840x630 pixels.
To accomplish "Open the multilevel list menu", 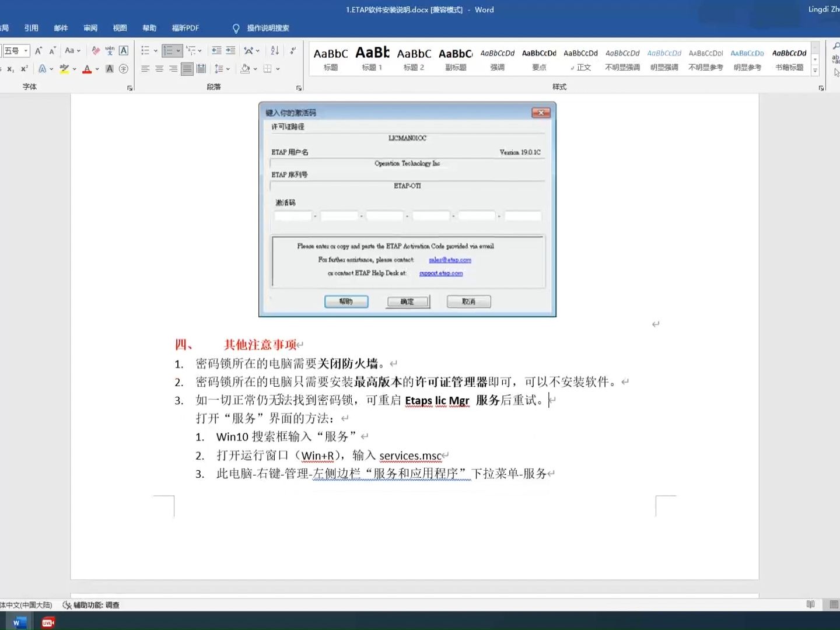I will pyautogui.click(x=194, y=51).
